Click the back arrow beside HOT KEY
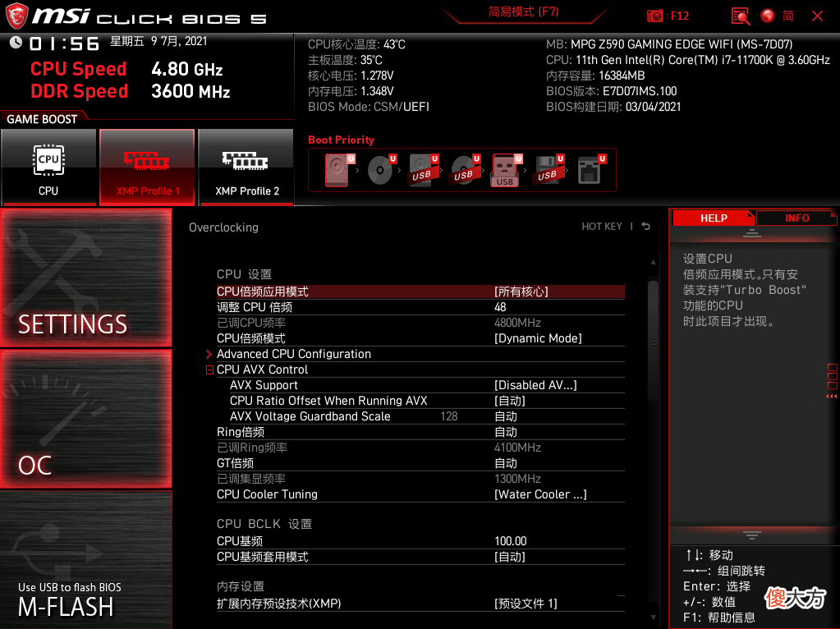This screenshot has width=840, height=629. point(646,227)
